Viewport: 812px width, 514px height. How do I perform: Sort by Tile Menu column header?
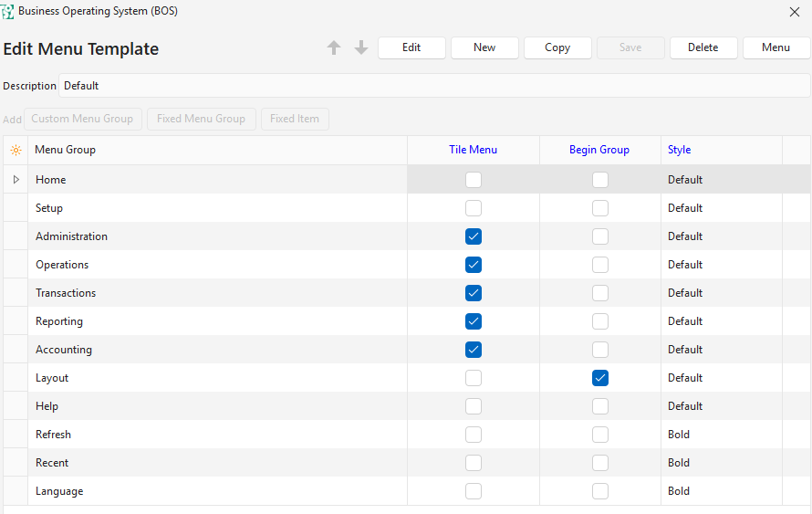click(474, 150)
